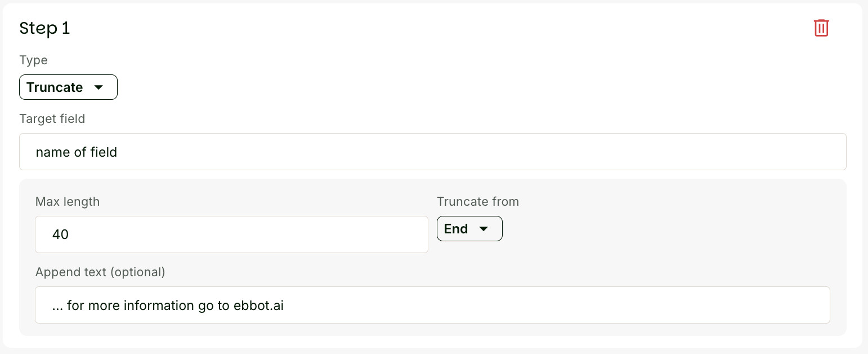This screenshot has height=354, width=868.
Task: Focus the Append text input box
Action: [x=432, y=305]
